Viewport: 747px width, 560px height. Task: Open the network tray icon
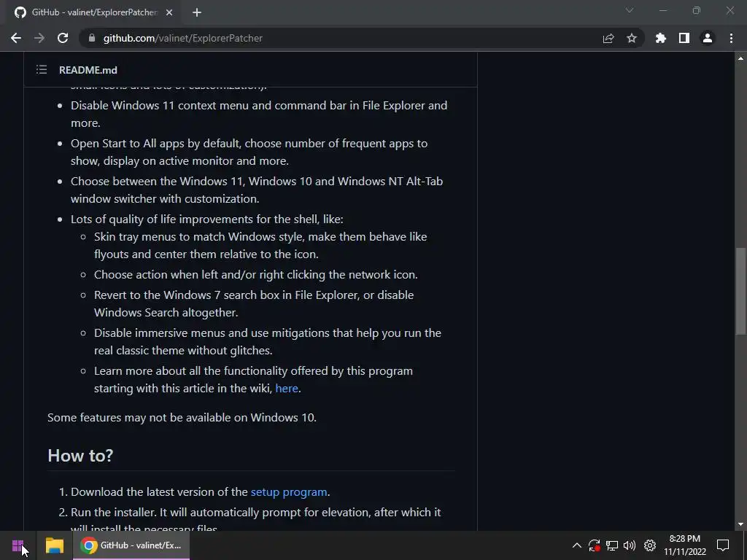coord(612,545)
